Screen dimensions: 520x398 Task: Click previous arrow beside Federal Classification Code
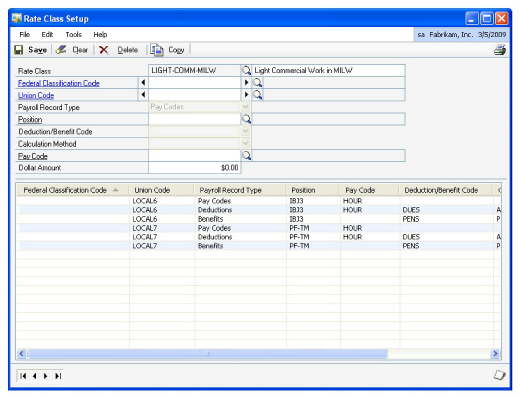pos(143,82)
